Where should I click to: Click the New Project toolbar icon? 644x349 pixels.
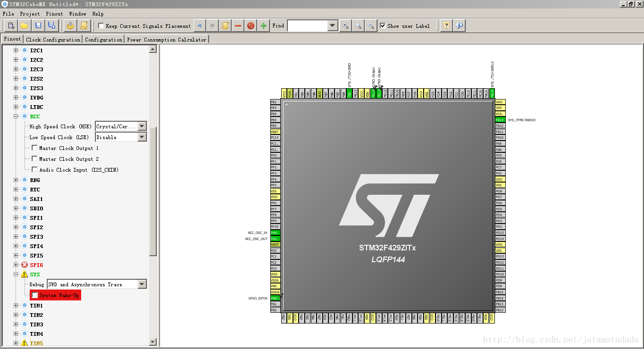11,25
